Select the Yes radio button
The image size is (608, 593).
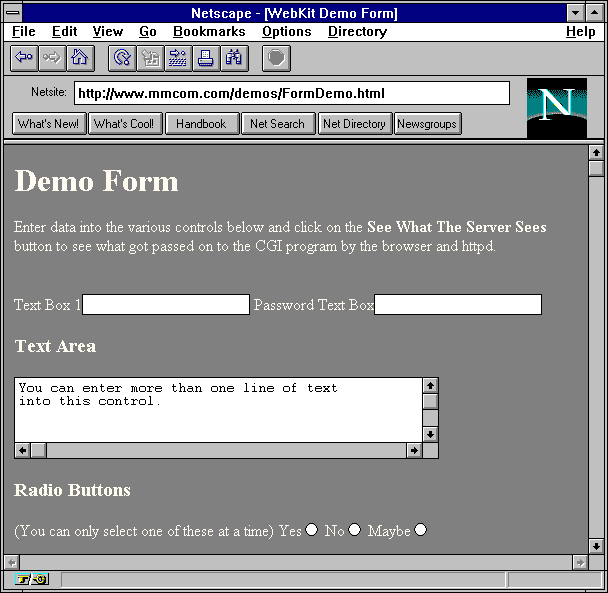[x=312, y=530]
